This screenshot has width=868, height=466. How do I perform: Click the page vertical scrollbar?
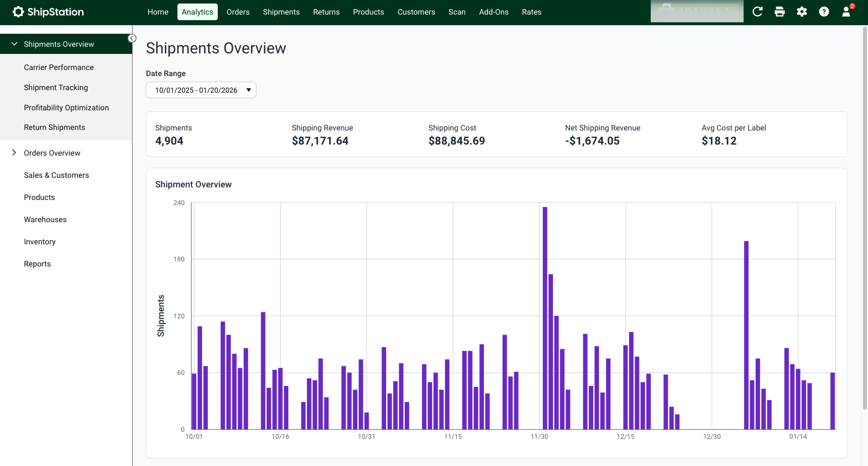864,217
